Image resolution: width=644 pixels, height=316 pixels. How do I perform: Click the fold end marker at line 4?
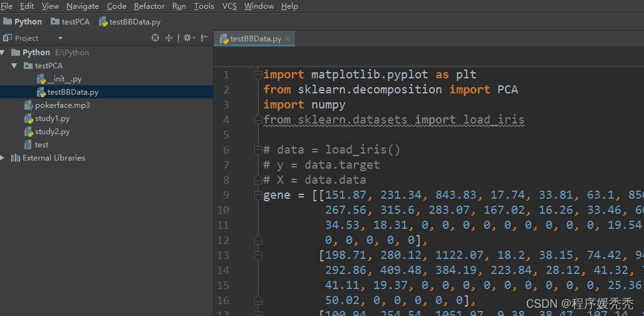[x=258, y=120]
